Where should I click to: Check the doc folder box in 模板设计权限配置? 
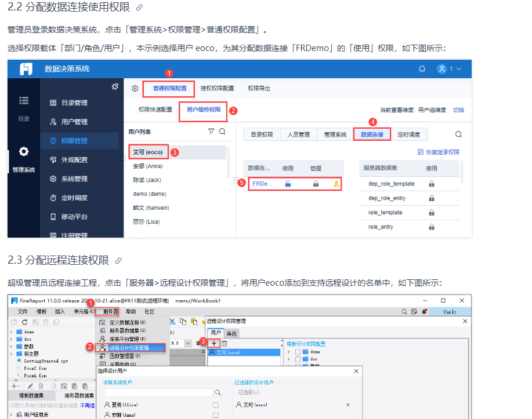point(298,359)
